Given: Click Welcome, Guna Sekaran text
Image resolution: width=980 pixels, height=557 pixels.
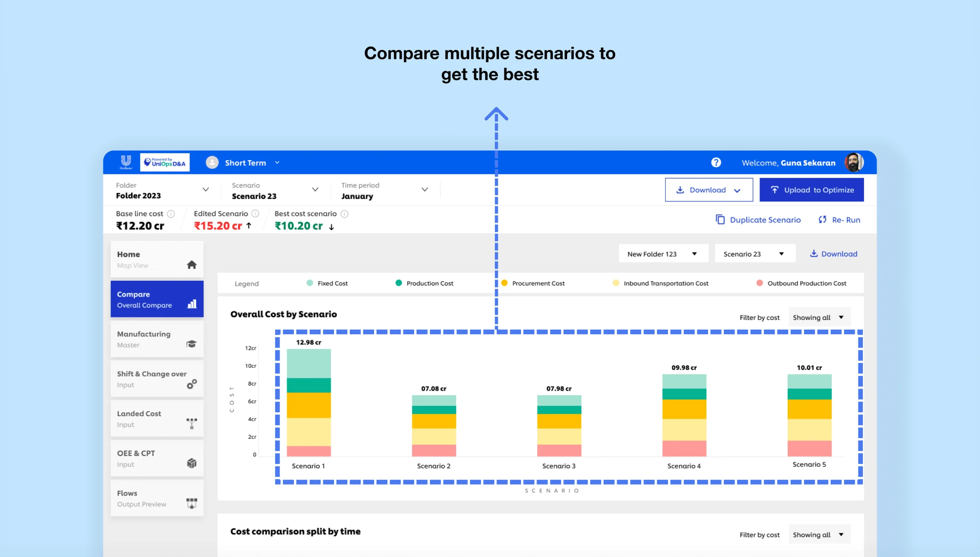Looking at the screenshot, I should pos(788,163).
